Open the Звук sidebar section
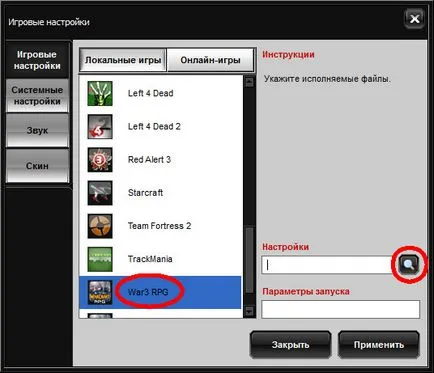This screenshot has height=373, width=434. pos(37,130)
